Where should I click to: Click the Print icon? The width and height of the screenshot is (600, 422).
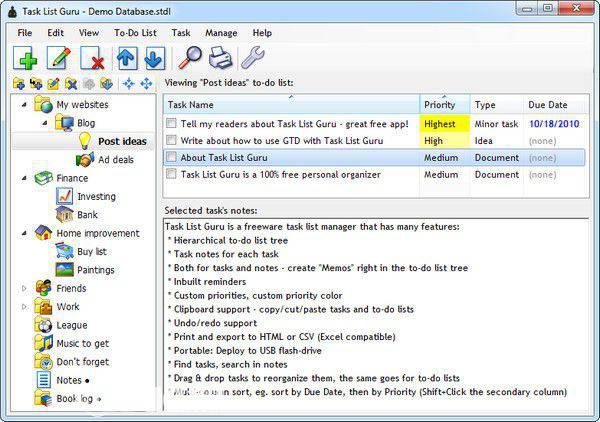click(x=221, y=58)
